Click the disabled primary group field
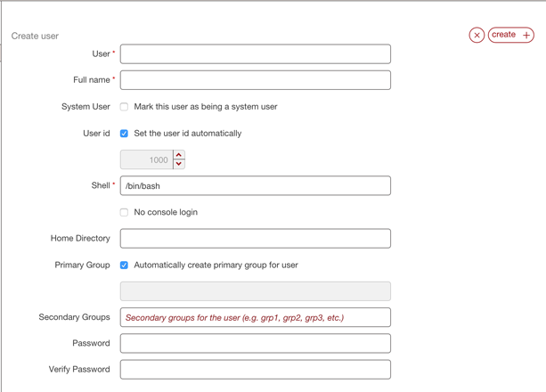546x392 pixels. 256,291
